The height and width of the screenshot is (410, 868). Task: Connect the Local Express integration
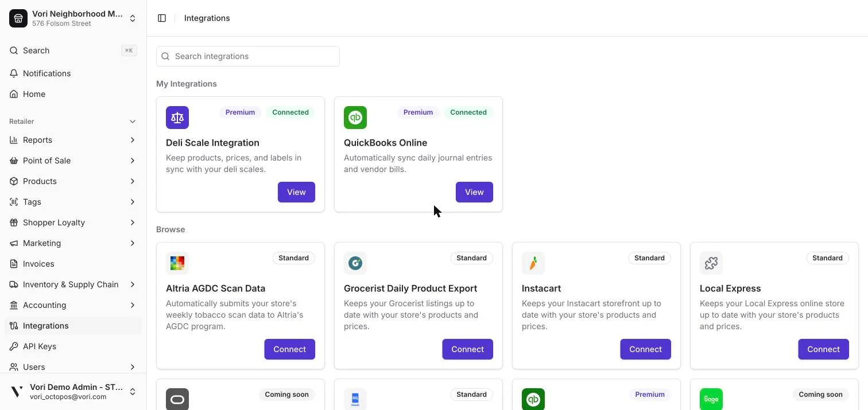pyautogui.click(x=823, y=349)
